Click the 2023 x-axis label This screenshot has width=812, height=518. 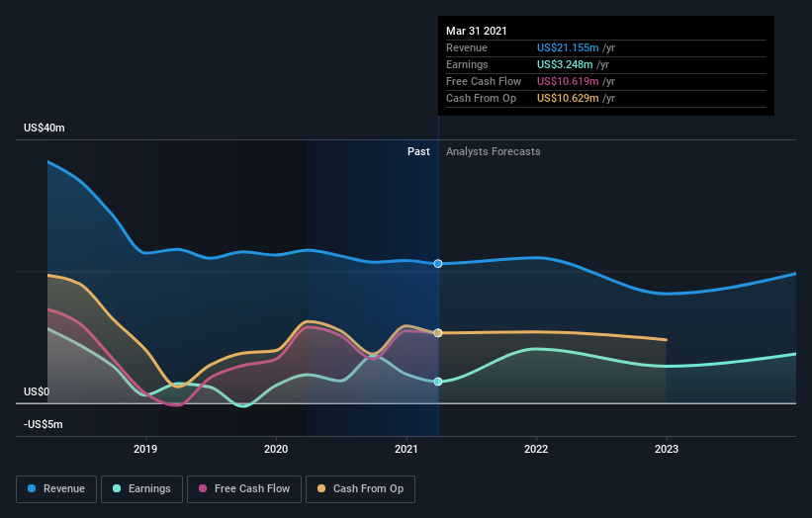(667, 449)
